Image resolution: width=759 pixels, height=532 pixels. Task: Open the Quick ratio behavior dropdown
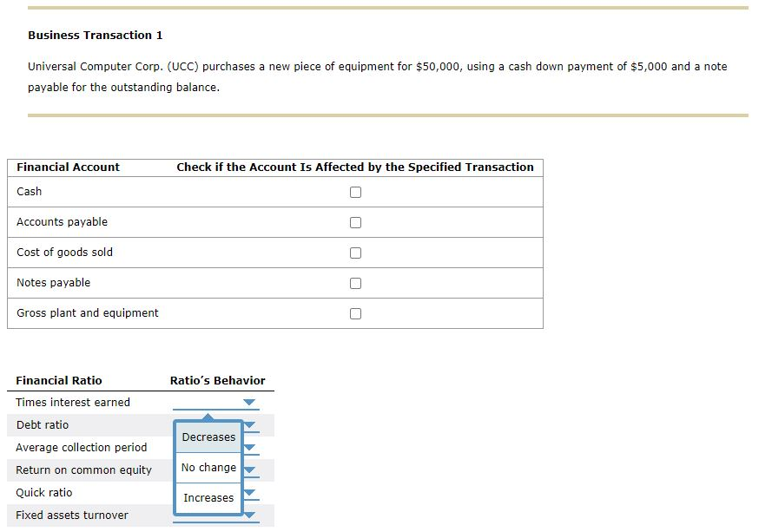click(247, 492)
